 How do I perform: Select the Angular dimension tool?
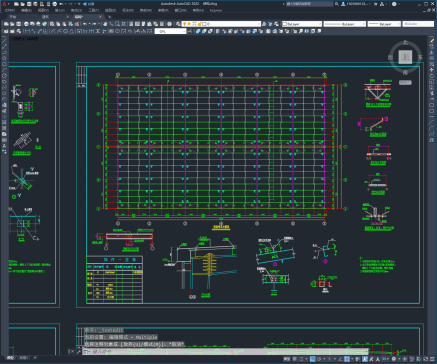point(71,31)
